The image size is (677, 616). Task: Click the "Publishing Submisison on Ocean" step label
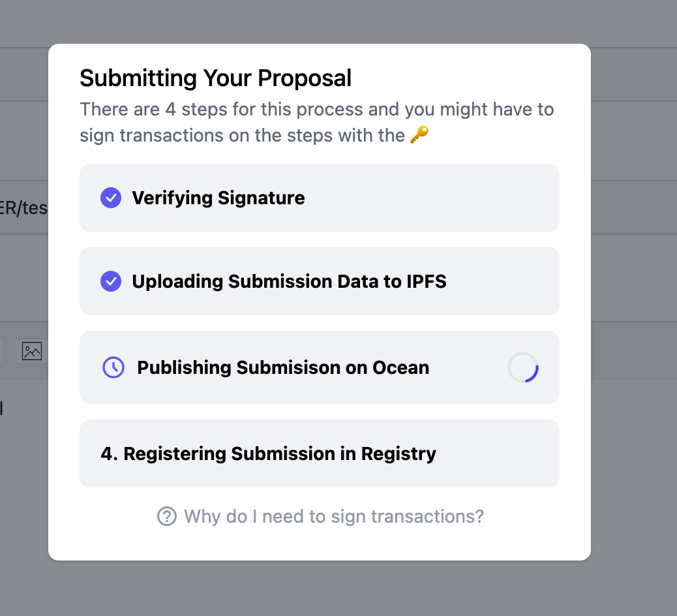(x=283, y=367)
